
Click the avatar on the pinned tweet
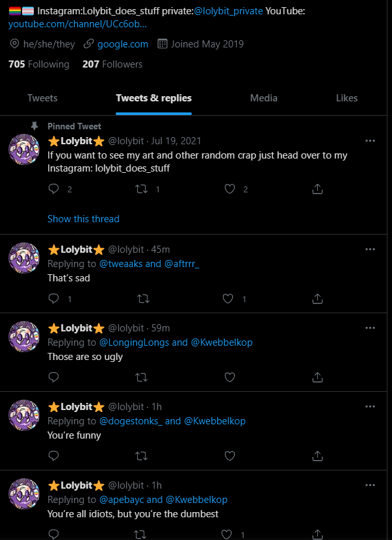(24, 150)
